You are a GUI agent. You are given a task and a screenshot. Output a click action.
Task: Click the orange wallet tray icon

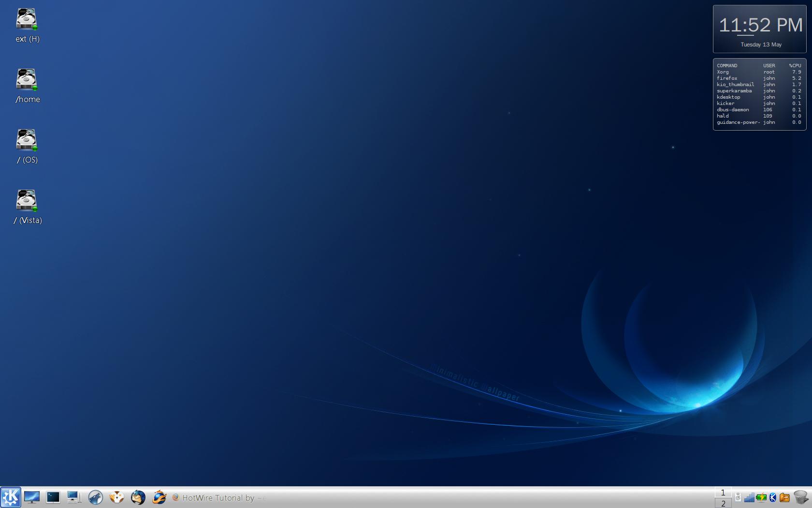tap(784, 497)
